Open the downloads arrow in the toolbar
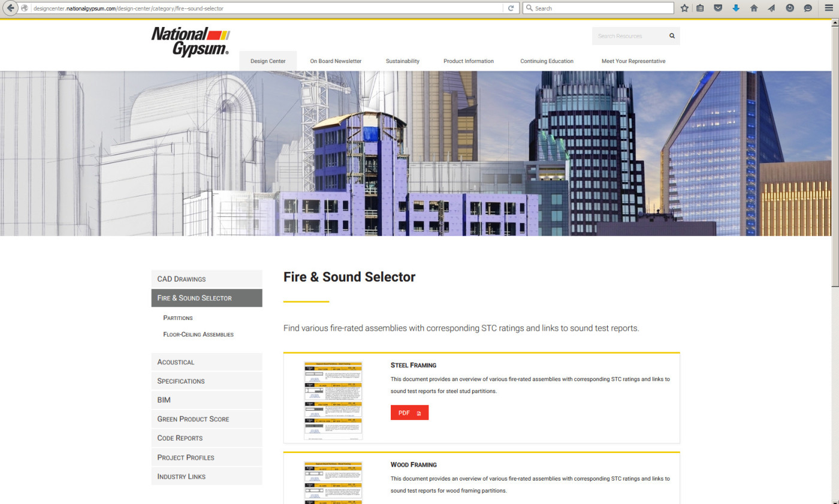Image resolution: width=839 pixels, height=504 pixels. tap(735, 8)
